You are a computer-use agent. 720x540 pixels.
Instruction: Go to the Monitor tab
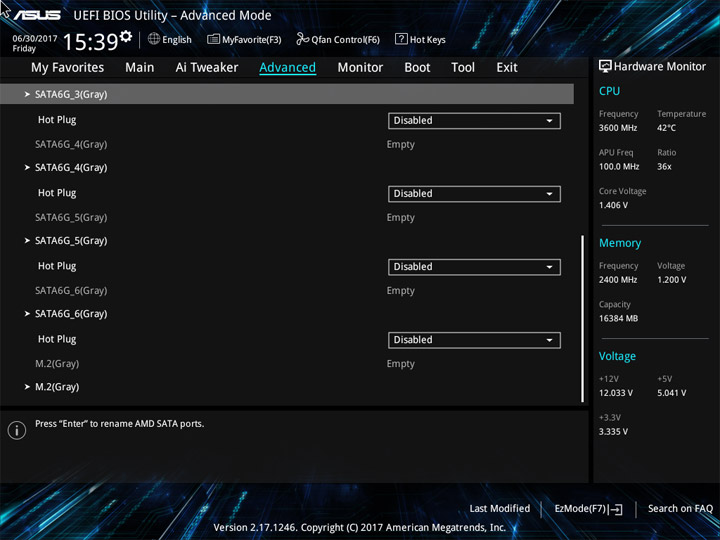point(360,68)
